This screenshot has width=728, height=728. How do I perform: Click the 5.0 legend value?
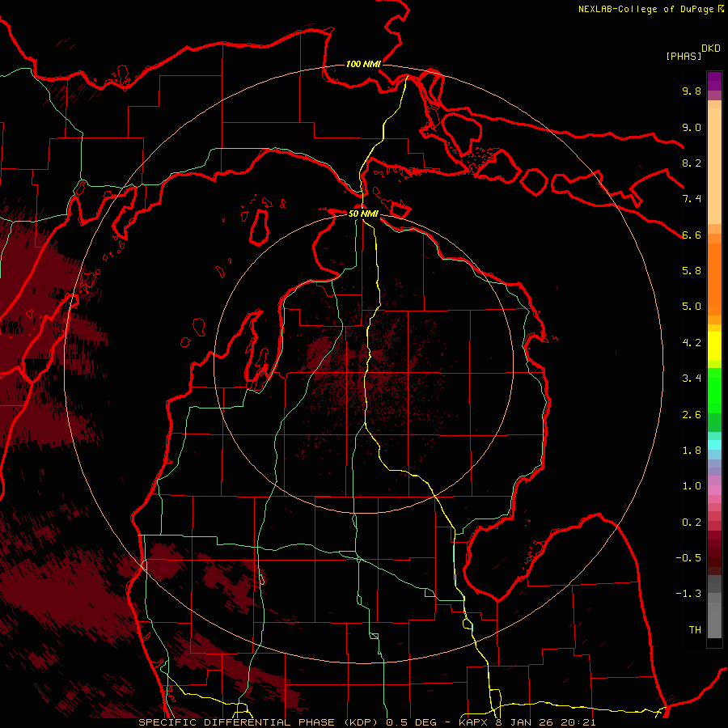click(692, 307)
